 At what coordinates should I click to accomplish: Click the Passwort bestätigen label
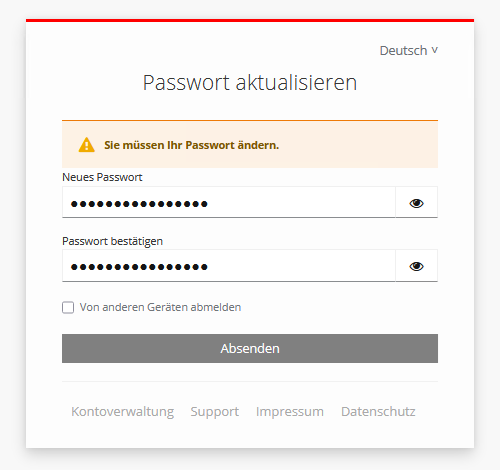tap(113, 241)
